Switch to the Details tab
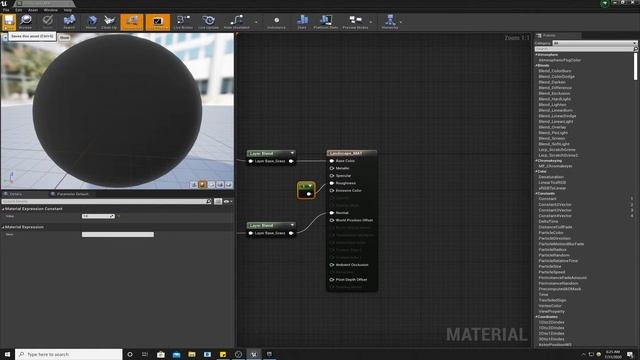The height and width of the screenshot is (360, 640). 16,194
